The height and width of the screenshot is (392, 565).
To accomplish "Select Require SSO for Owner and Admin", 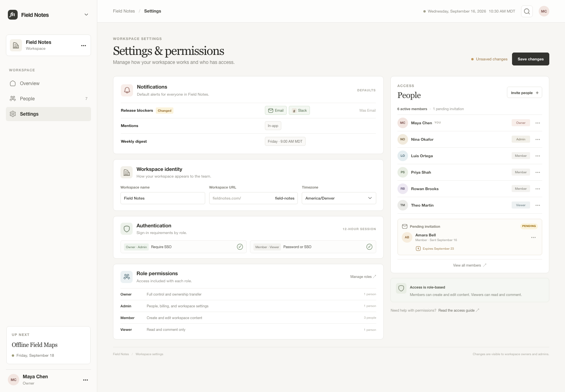I will [184, 247].
